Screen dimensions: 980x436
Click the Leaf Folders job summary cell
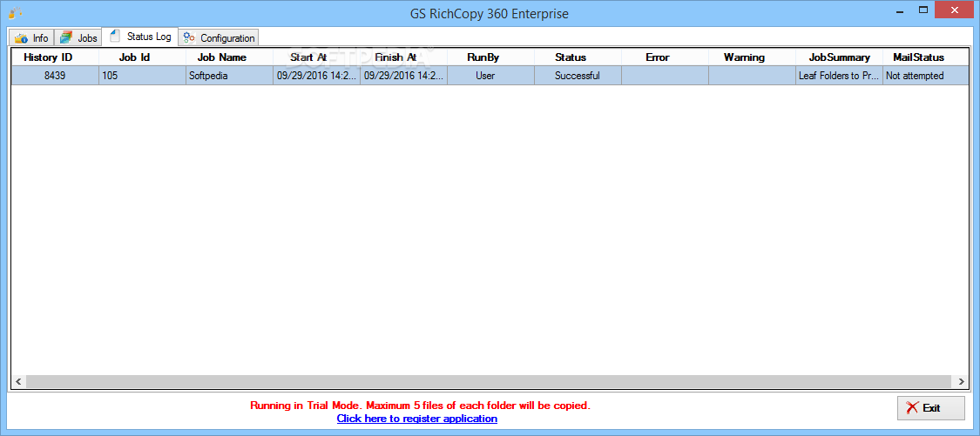pyautogui.click(x=839, y=76)
